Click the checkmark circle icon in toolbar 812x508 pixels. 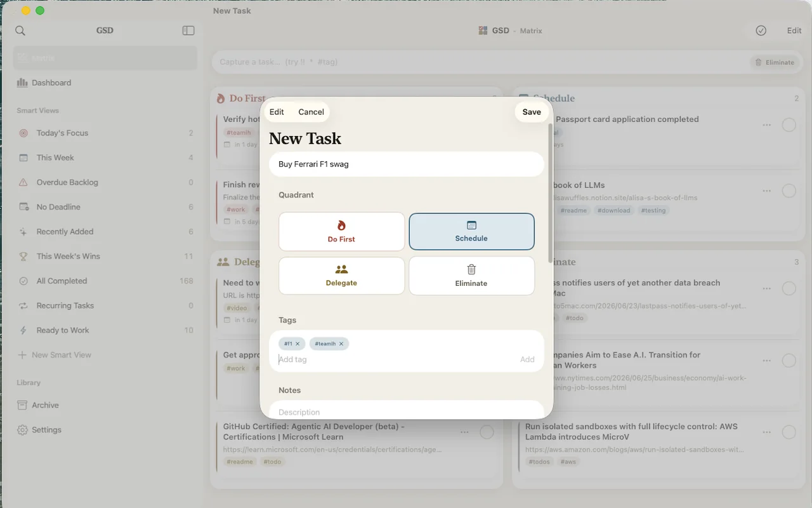tap(761, 30)
